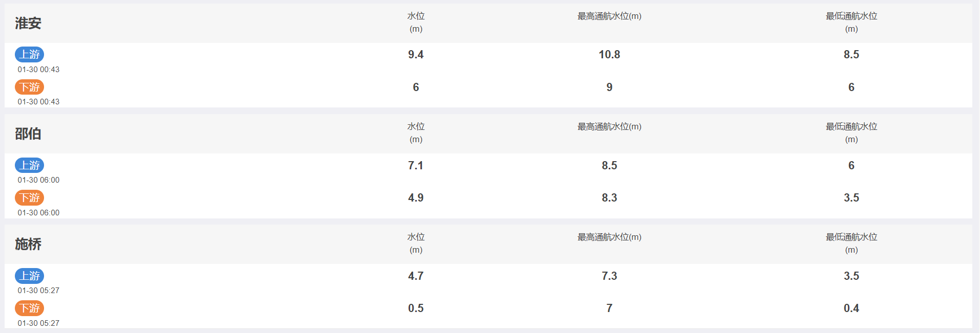Click 施桥 downstream water level 0.5
Viewport: 980px width, 333px height.
[x=416, y=308]
